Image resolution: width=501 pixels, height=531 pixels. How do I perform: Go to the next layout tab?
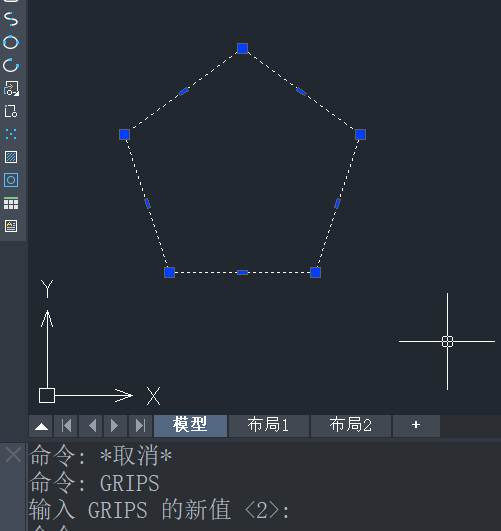tap(115, 426)
